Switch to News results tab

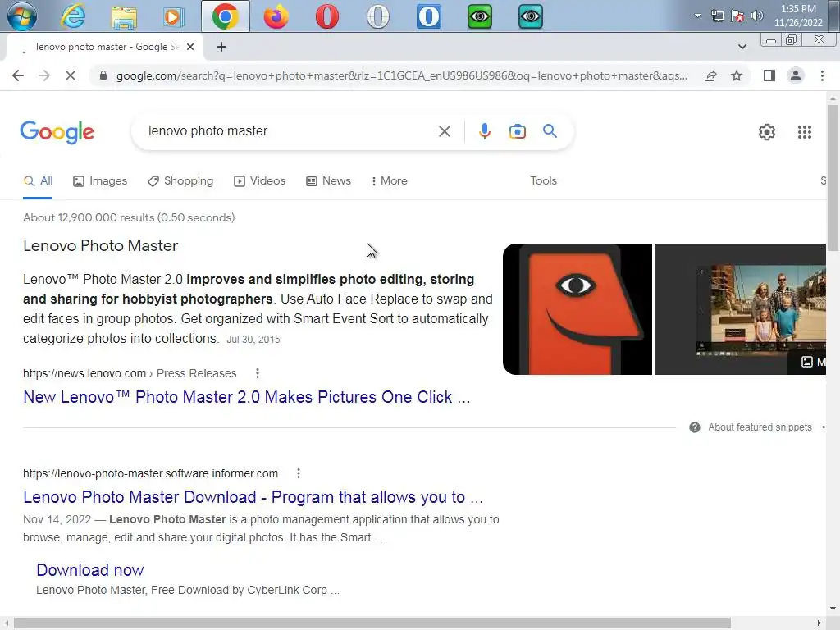[x=328, y=181]
